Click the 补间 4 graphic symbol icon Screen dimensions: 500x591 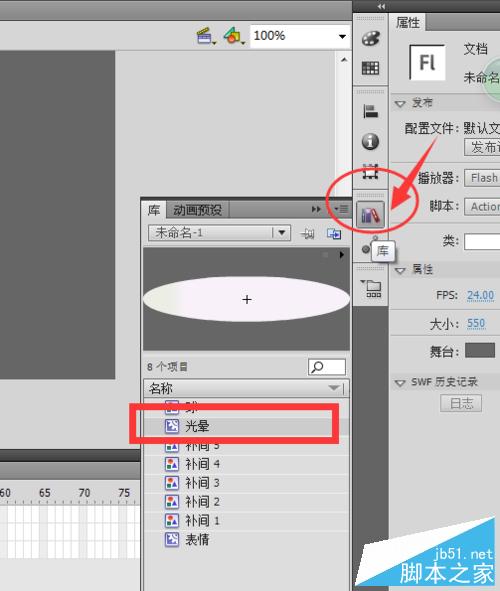tap(172, 464)
